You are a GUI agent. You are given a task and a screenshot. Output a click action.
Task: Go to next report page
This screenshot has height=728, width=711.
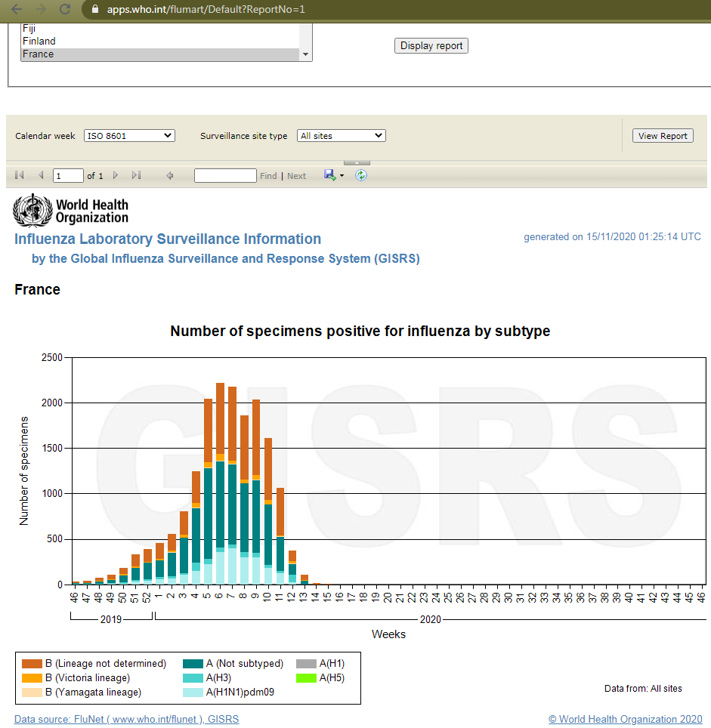click(x=116, y=175)
